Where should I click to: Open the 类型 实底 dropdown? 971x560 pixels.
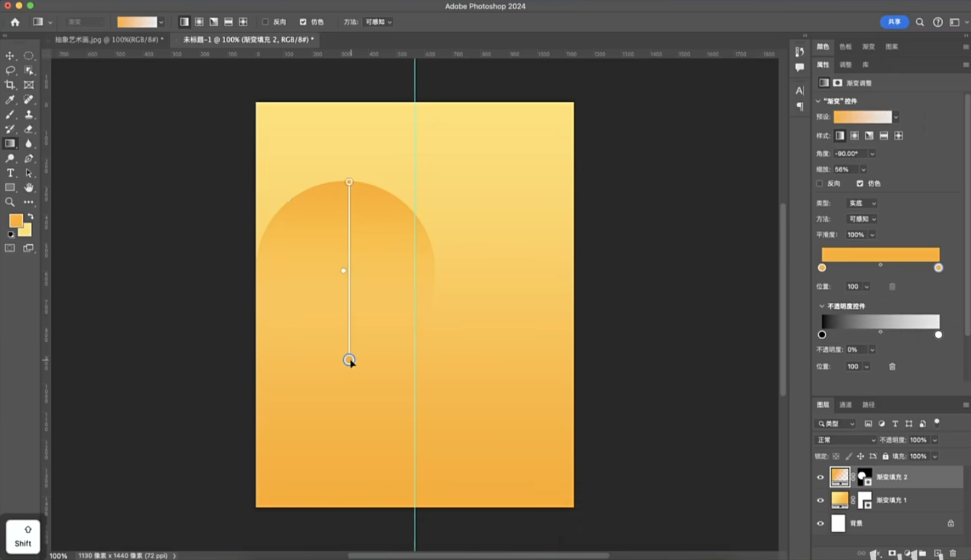tap(862, 203)
